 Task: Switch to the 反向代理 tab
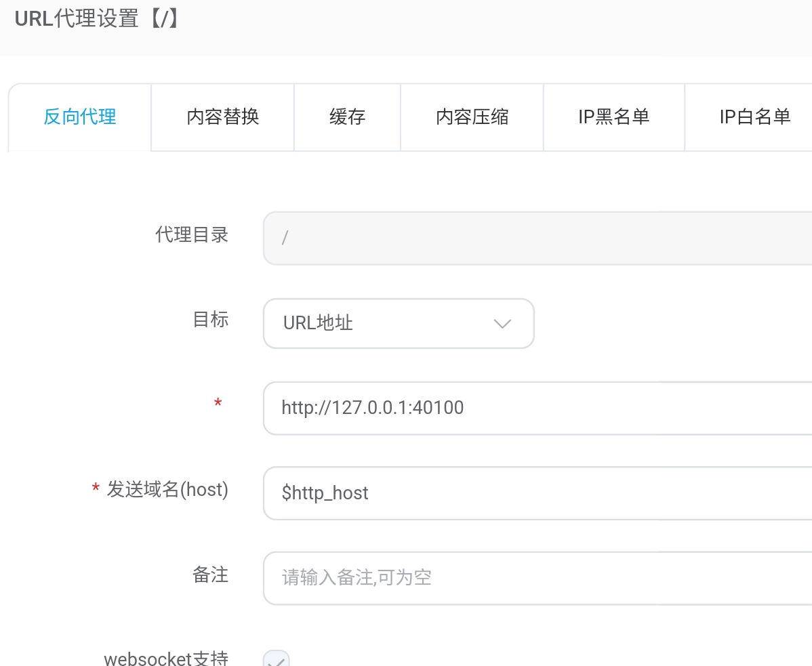tap(80, 117)
